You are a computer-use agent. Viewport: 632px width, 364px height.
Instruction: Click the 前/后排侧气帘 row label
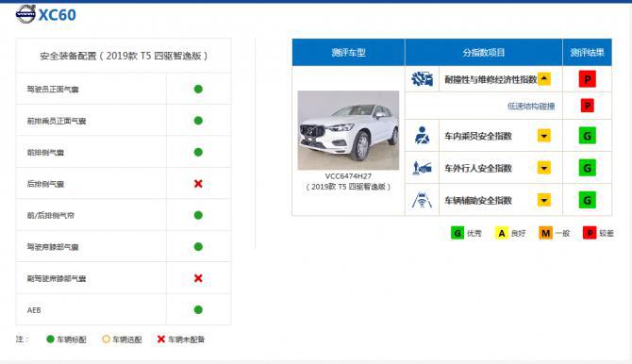coord(51,216)
